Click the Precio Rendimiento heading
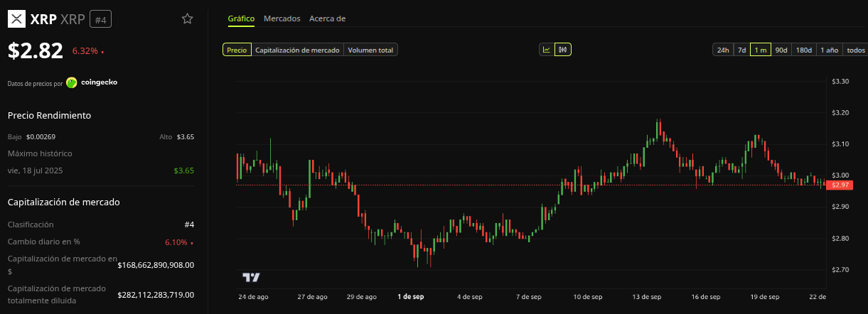This screenshot has height=314, width=868. (49, 115)
